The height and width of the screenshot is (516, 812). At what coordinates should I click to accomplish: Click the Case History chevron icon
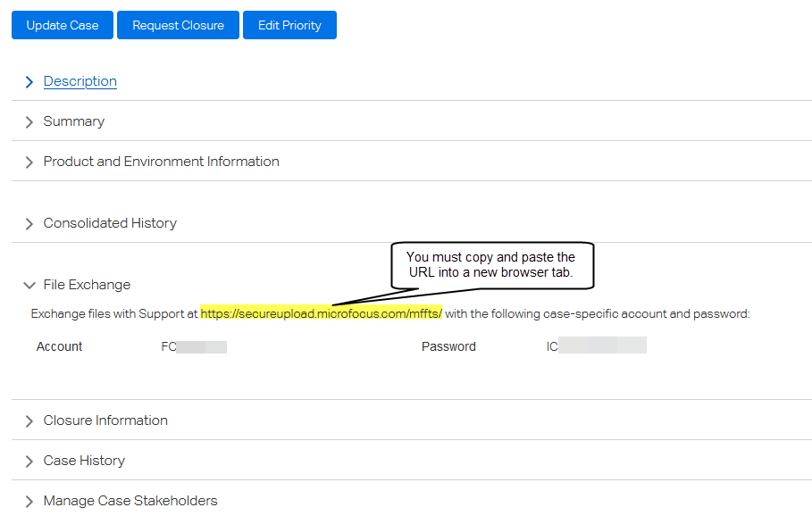pyautogui.click(x=29, y=461)
